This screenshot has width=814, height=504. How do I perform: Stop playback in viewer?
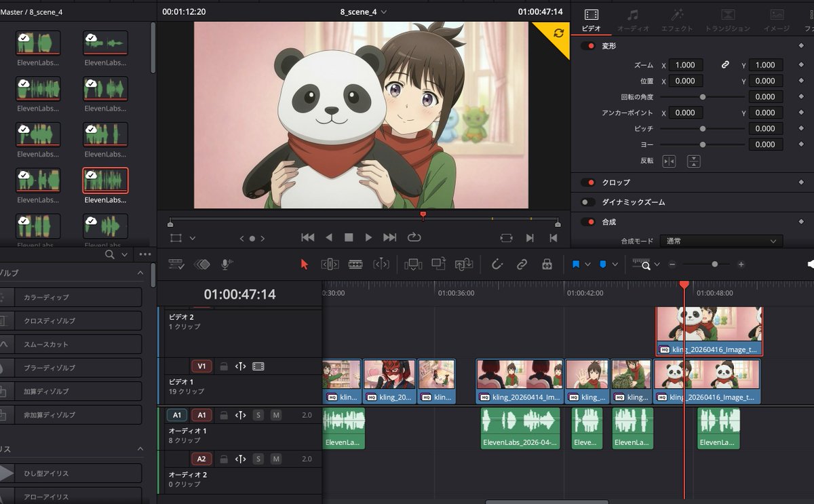coord(349,237)
